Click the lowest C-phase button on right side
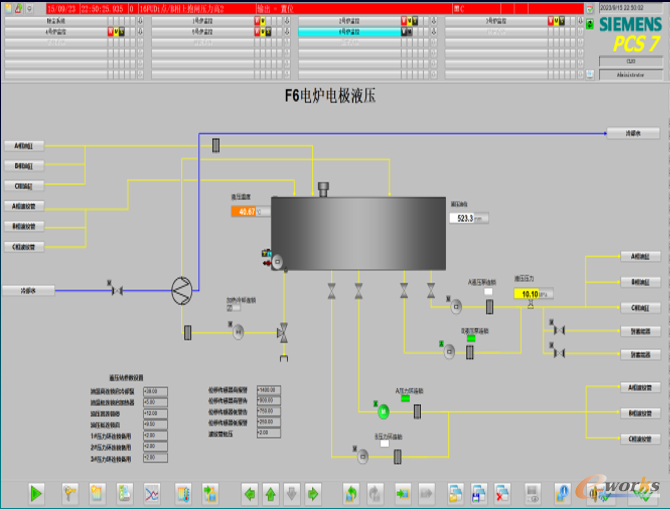Viewport: 670px width, 509px height. (640, 438)
